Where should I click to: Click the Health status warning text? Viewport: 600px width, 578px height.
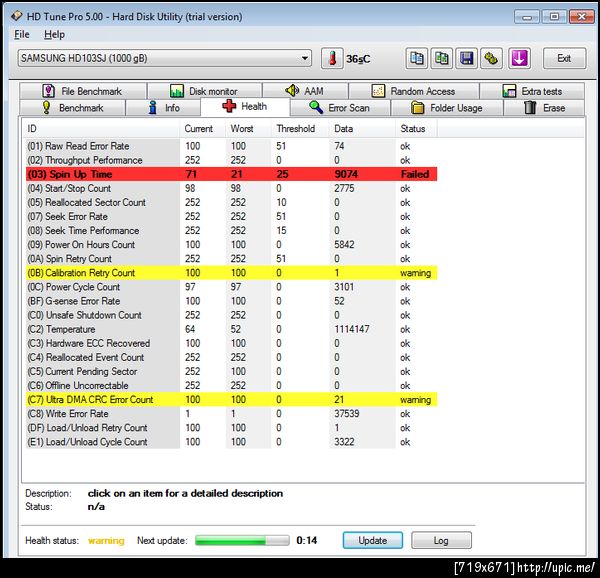point(106,541)
